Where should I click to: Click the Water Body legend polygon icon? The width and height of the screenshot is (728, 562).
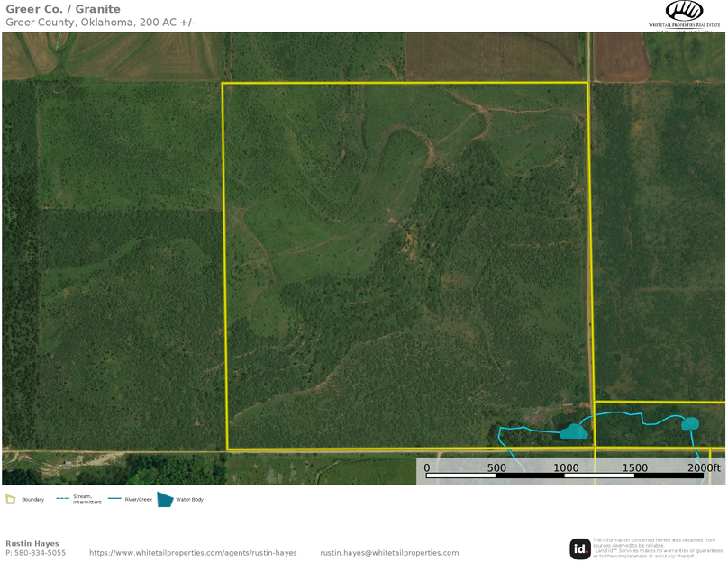click(x=165, y=499)
